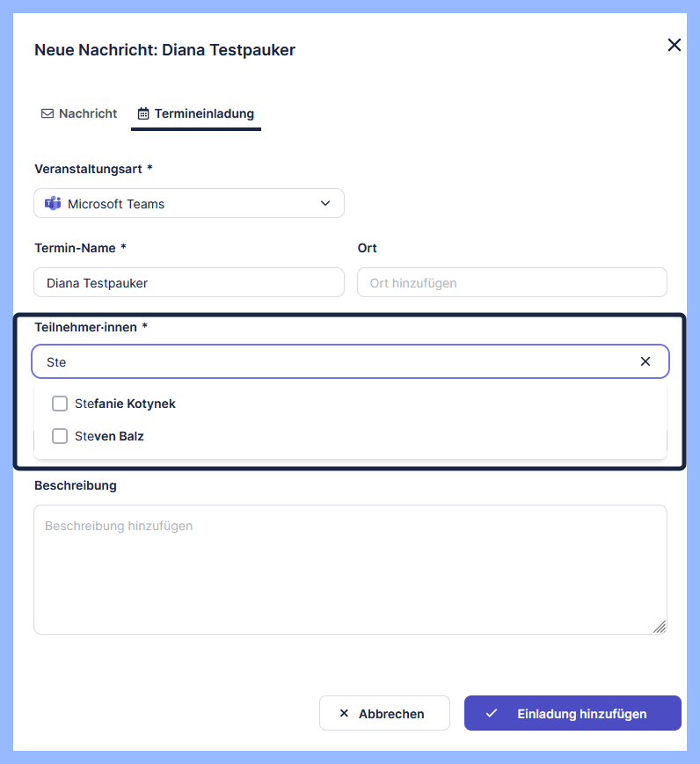Focus the Termin-Name input field
Screen dimensions: 700x764
(x=188, y=282)
